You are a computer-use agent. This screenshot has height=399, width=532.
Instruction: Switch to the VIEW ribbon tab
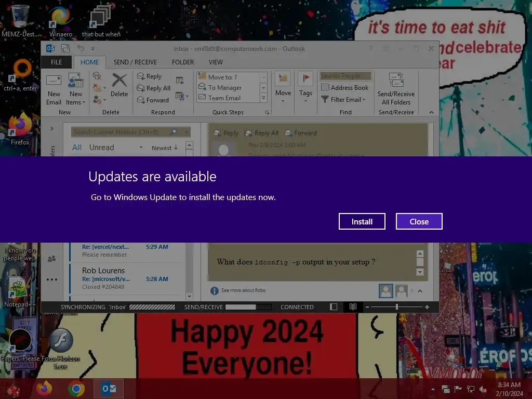pyautogui.click(x=216, y=62)
